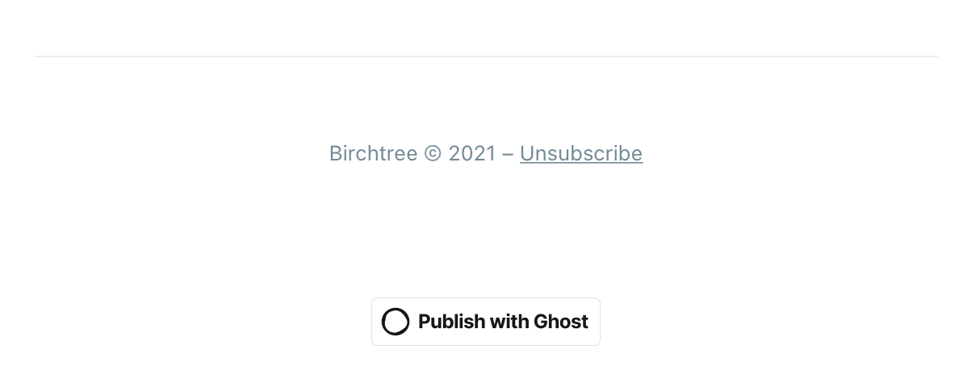Image resolution: width=980 pixels, height=379 pixels.
Task: Click the word Publish in the badge
Action: coord(451,322)
